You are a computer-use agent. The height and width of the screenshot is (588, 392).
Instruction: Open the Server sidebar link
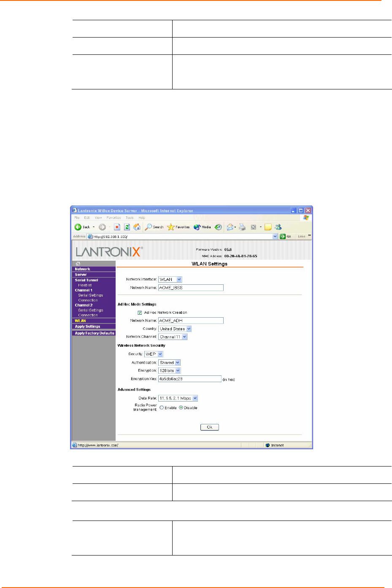pyautogui.click(x=81, y=275)
